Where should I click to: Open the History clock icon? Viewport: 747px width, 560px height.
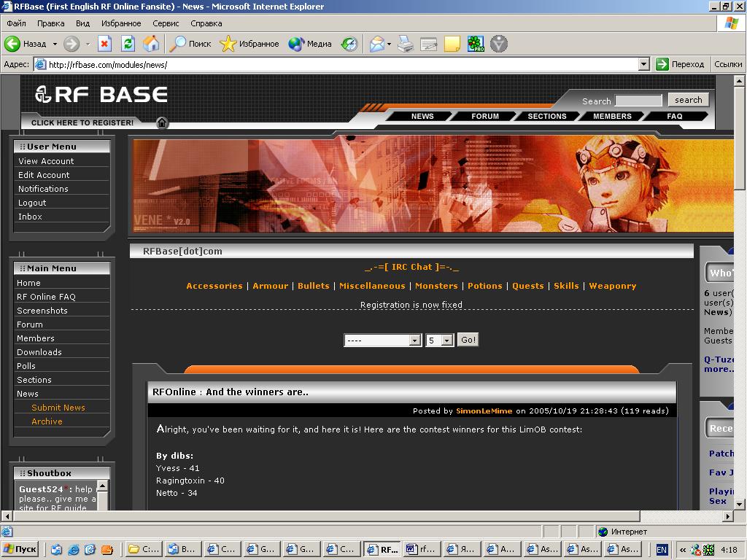pos(349,44)
